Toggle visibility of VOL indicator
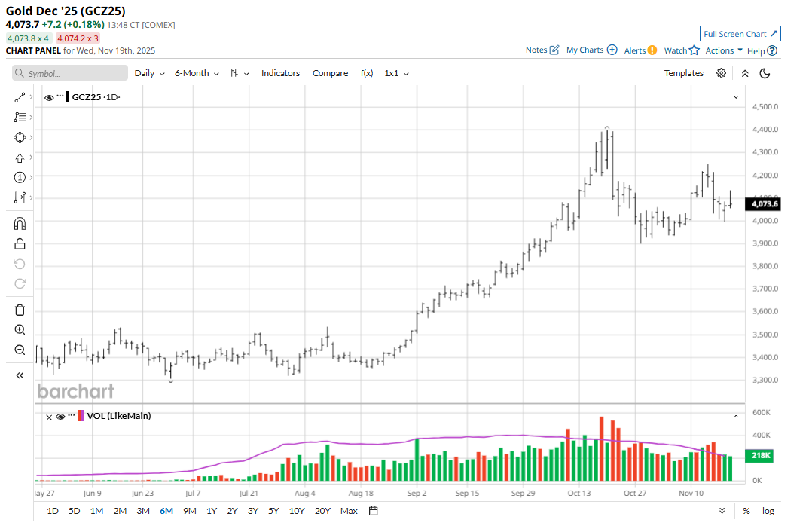This screenshot has height=526, width=812. tap(60, 417)
